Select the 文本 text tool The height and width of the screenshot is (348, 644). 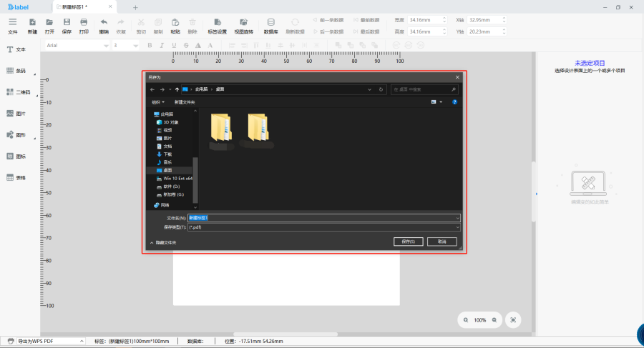pyautogui.click(x=16, y=49)
